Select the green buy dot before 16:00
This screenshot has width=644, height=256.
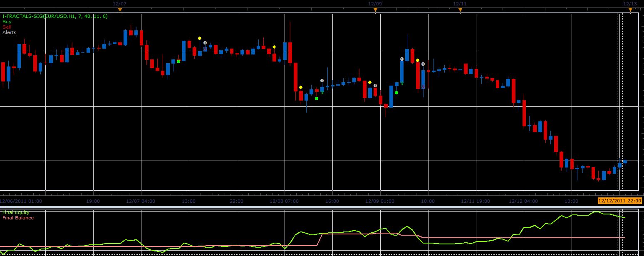pyautogui.click(x=317, y=98)
